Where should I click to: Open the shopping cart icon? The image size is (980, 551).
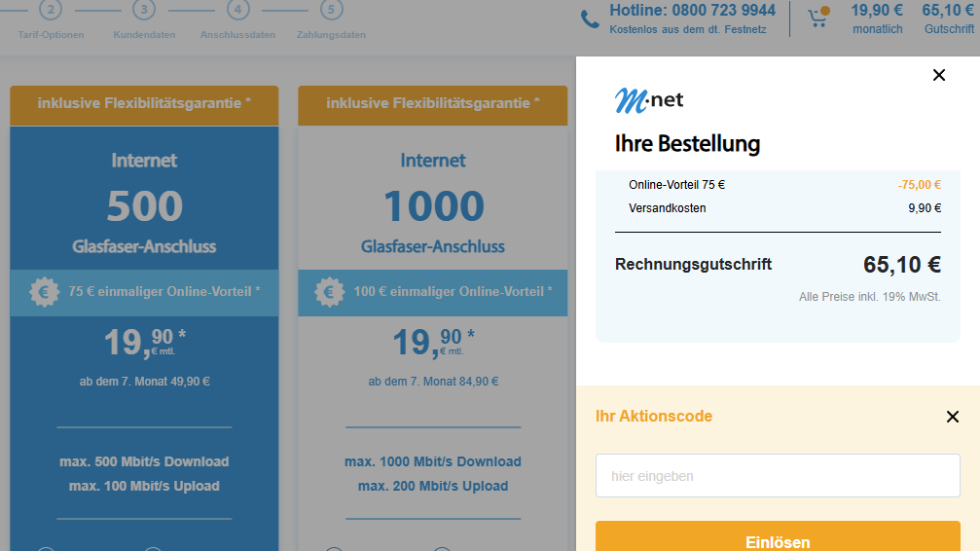point(817,18)
